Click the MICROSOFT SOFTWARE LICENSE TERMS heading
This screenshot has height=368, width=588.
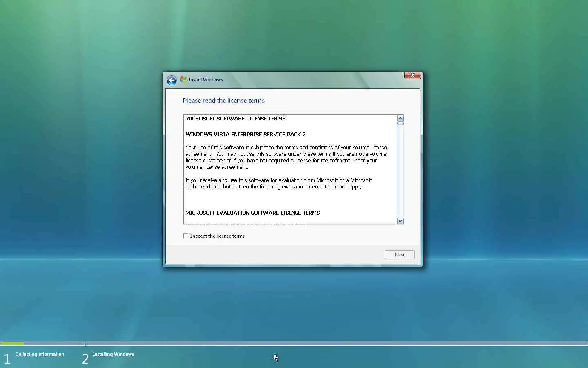[x=236, y=118]
